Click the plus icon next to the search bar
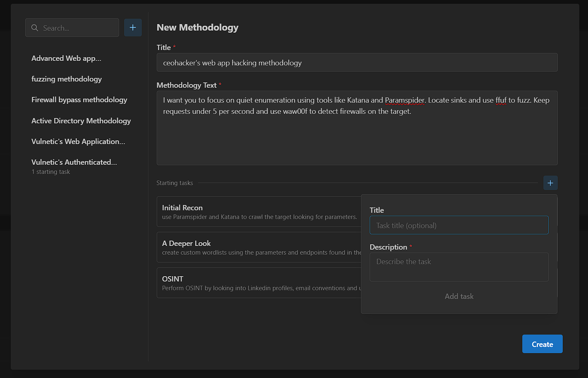This screenshot has height=378, width=588. pyautogui.click(x=133, y=27)
